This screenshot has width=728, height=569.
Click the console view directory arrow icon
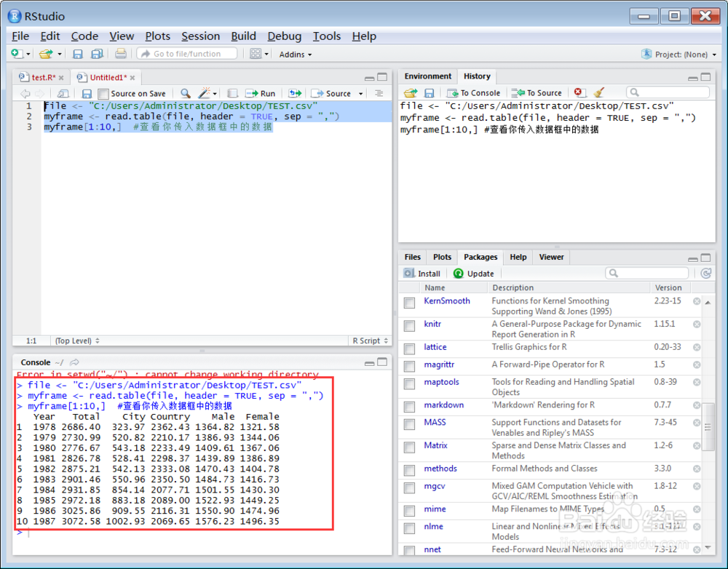coord(74,362)
